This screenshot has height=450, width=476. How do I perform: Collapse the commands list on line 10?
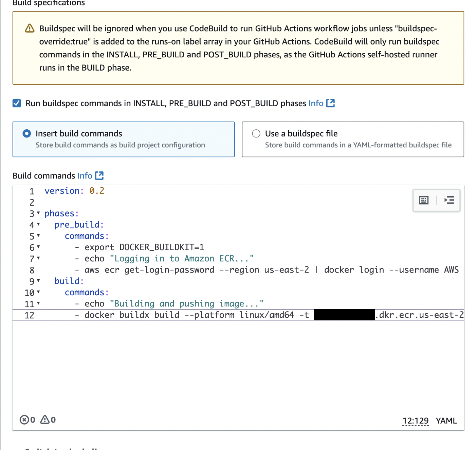point(38,293)
